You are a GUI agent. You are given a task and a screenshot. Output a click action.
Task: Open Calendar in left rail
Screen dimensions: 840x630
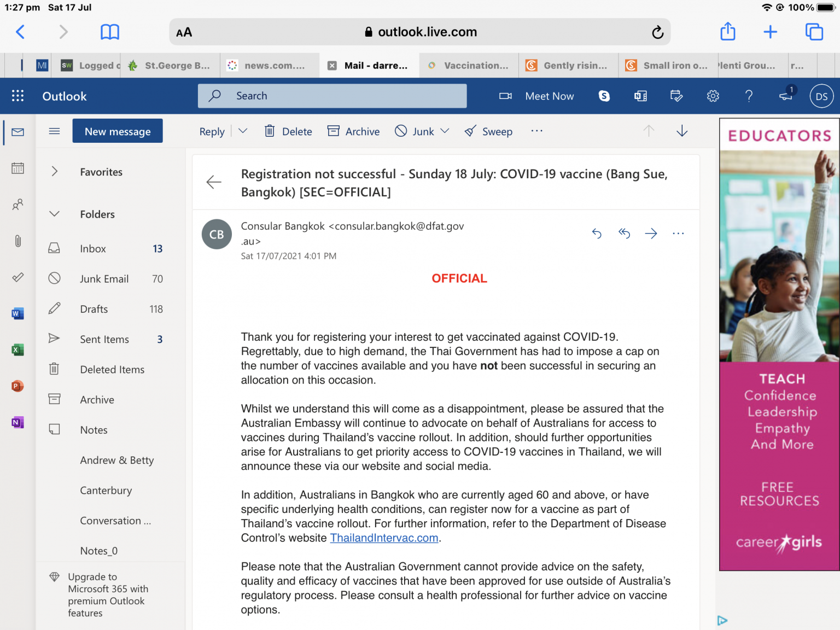coord(17,168)
